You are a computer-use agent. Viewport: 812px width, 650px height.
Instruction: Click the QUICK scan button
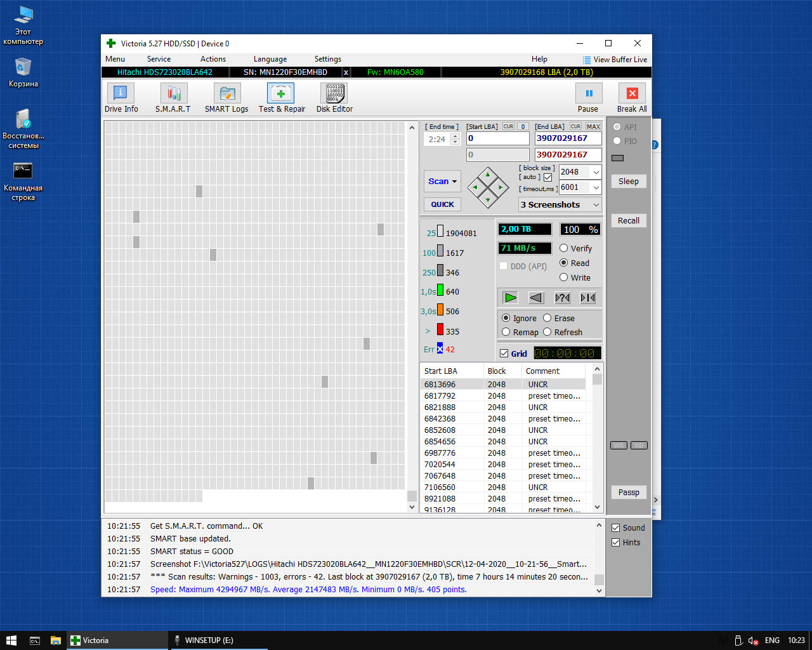[x=442, y=204]
